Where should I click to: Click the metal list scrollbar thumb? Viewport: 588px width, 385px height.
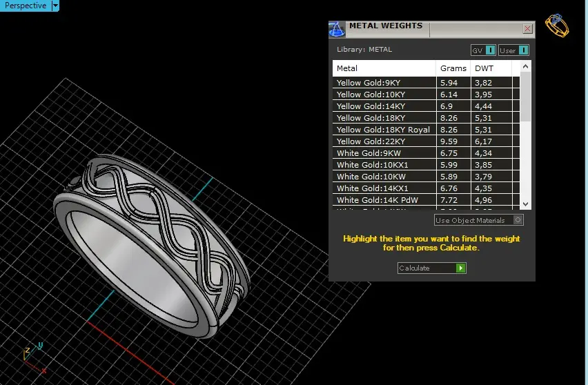(x=525, y=97)
